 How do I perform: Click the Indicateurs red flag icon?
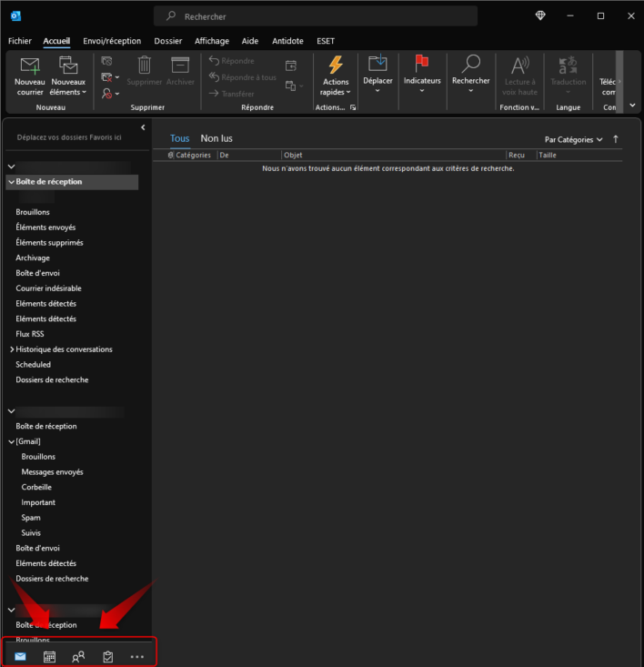tap(422, 64)
